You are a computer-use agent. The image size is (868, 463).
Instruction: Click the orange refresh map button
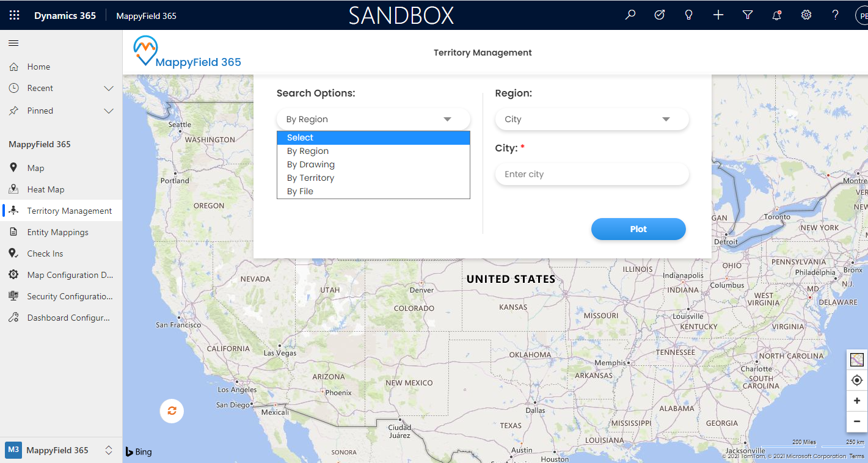click(x=172, y=411)
